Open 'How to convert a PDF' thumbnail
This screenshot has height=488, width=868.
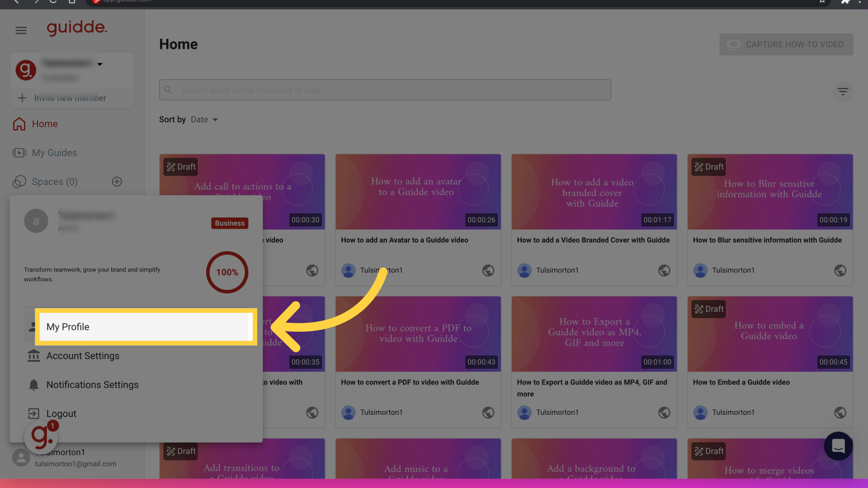(418, 334)
